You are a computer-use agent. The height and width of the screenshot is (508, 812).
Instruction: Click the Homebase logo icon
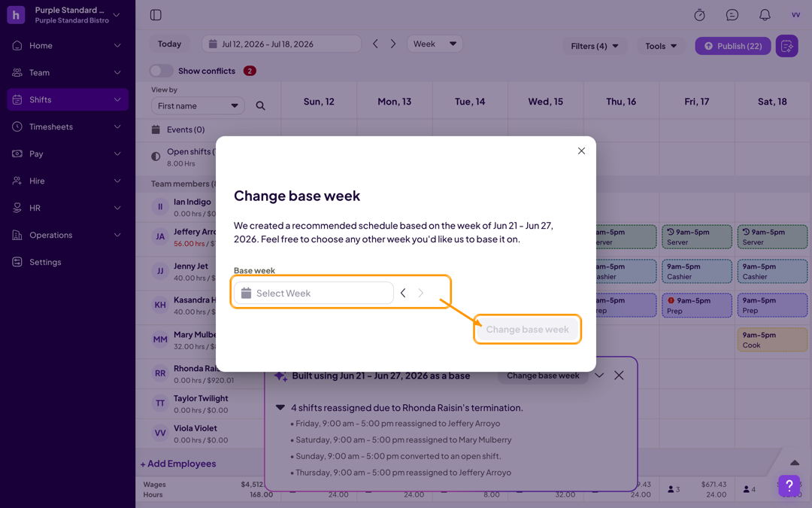(16, 15)
